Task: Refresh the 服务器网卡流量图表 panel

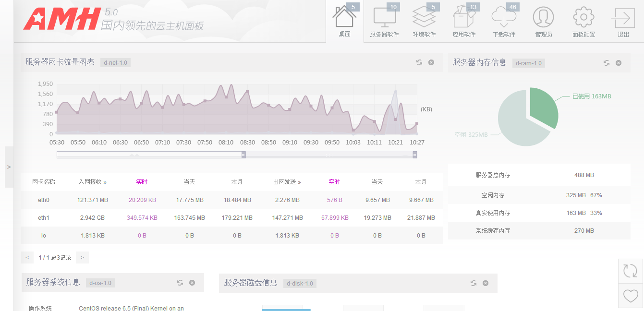Action: (419, 62)
